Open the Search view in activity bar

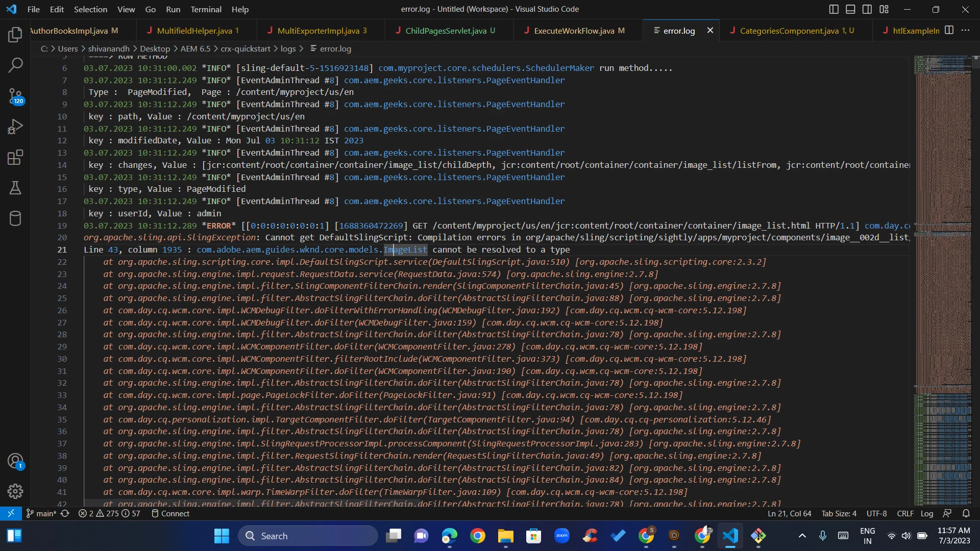(x=15, y=65)
